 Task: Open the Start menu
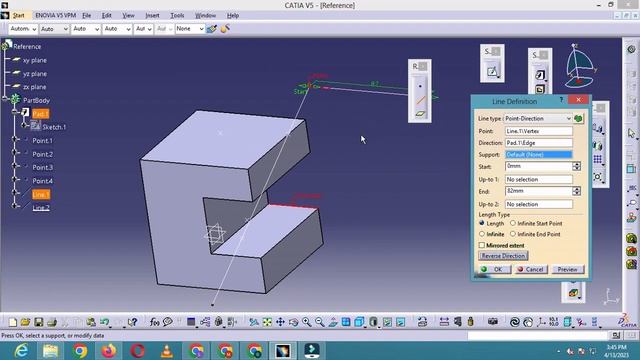coord(18,16)
